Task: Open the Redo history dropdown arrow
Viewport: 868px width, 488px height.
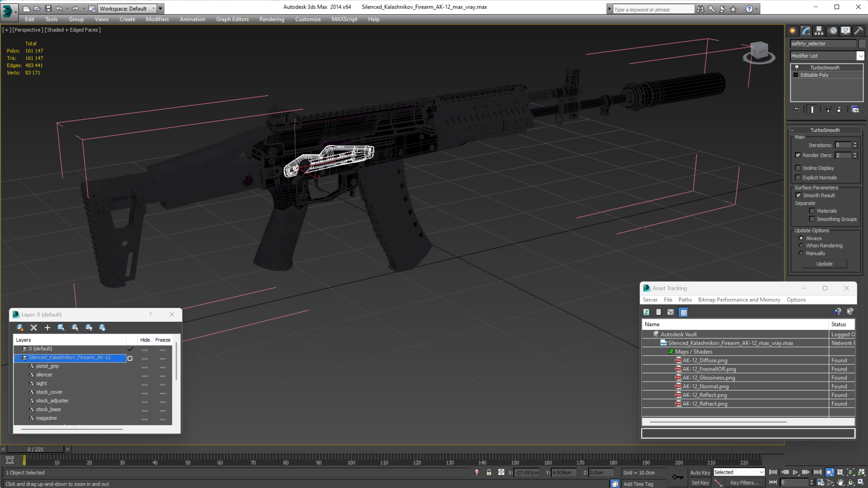Action: (x=84, y=9)
